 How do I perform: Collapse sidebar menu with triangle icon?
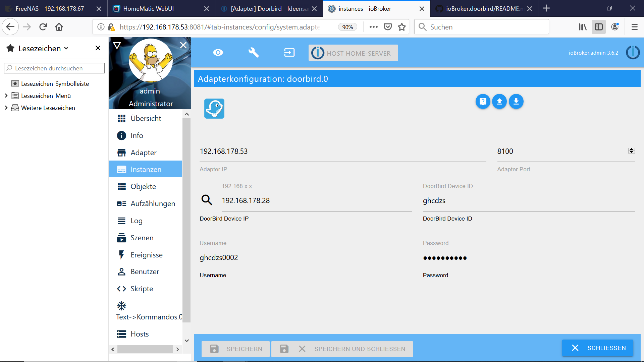[x=117, y=45]
